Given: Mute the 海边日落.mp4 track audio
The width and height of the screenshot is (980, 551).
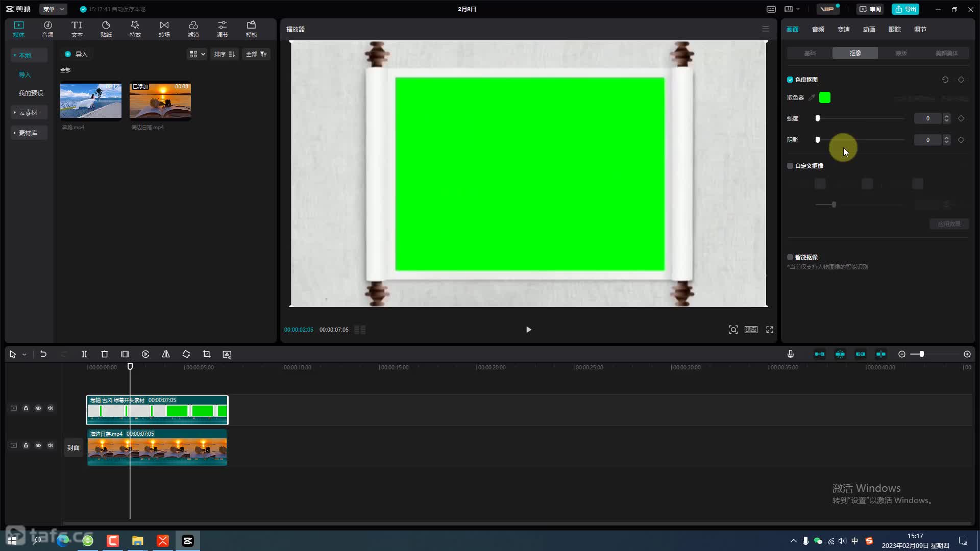Looking at the screenshot, I should [x=51, y=445].
